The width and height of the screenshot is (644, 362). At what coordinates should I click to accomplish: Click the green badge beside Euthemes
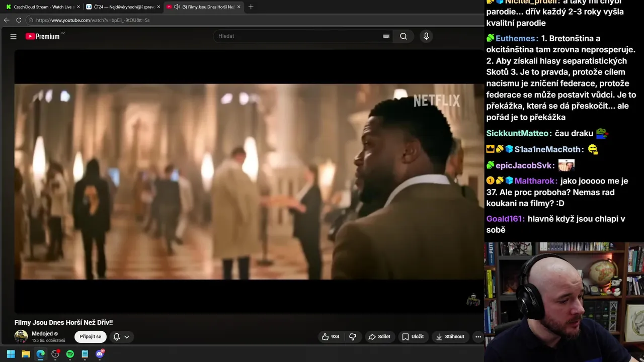click(x=490, y=39)
